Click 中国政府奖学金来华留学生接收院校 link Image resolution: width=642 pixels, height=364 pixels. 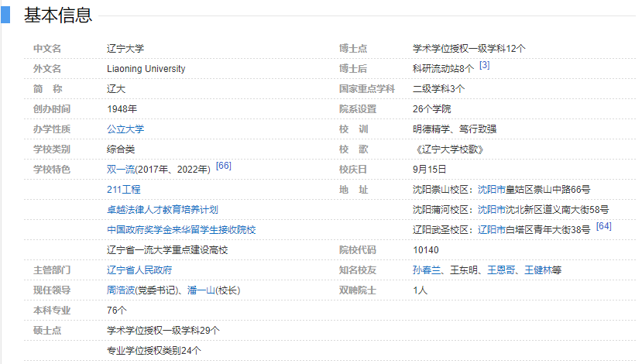click(x=181, y=230)
